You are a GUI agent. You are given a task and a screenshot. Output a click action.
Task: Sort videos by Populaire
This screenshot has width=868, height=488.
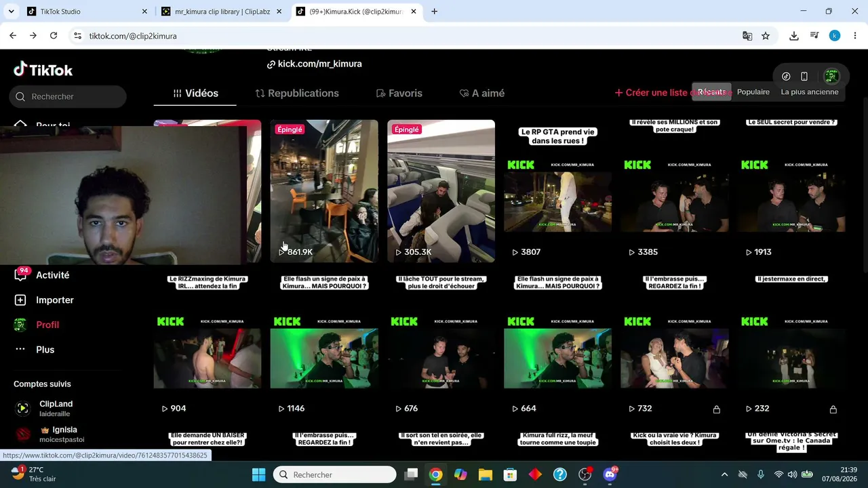tap(753, 92)
